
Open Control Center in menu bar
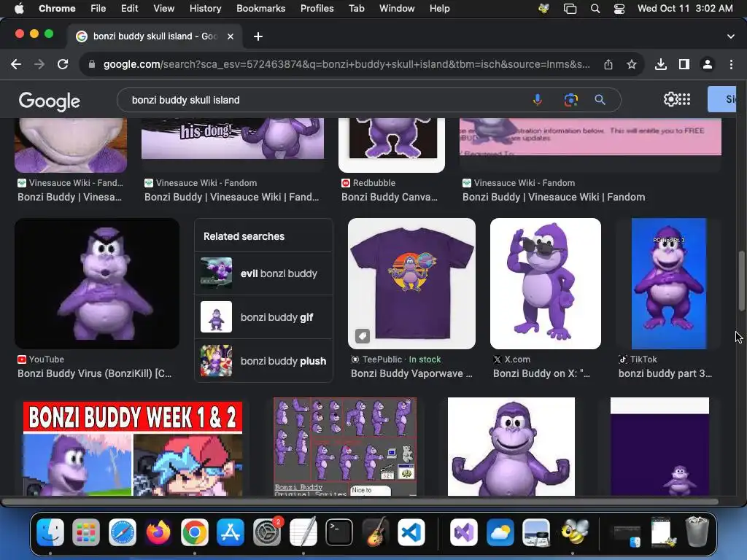[619, 8]
